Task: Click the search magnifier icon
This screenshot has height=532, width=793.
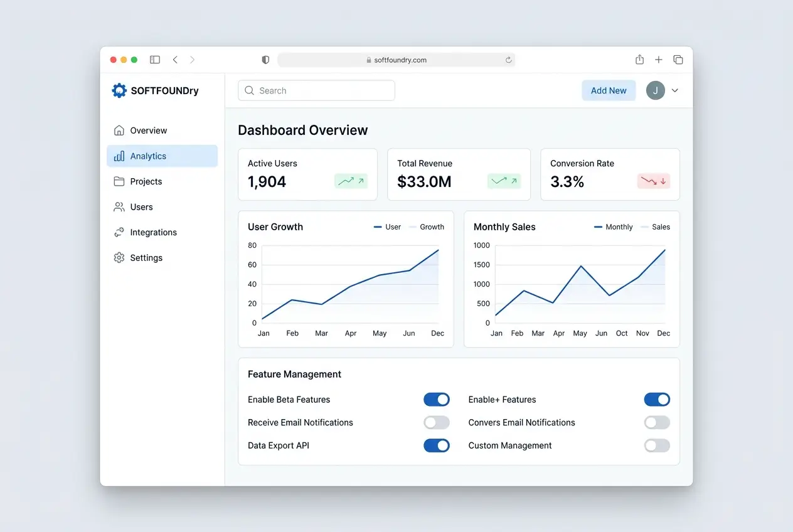Action: [249, 90]
